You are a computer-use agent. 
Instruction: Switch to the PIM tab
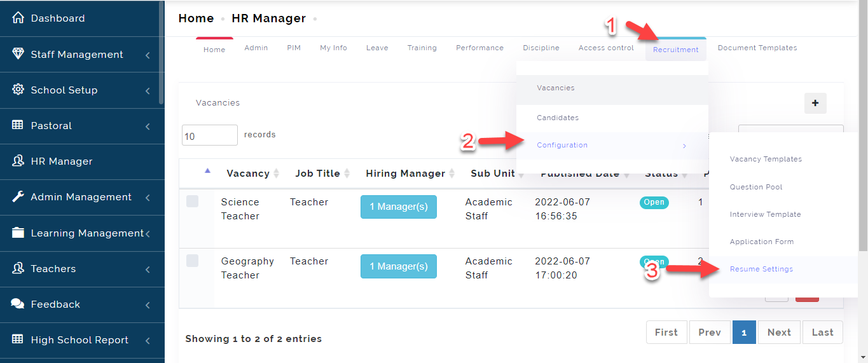coord(294,48)
